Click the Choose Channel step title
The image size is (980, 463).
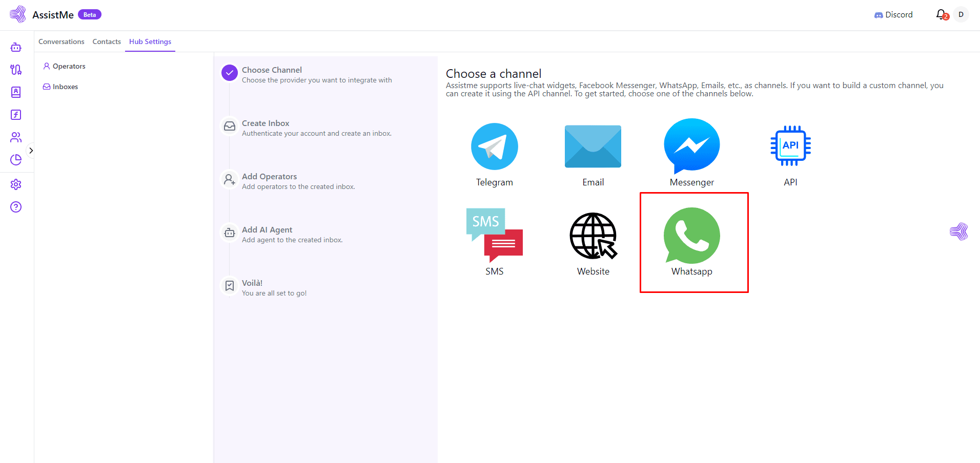pyautogui.click(x=272, y=70)
